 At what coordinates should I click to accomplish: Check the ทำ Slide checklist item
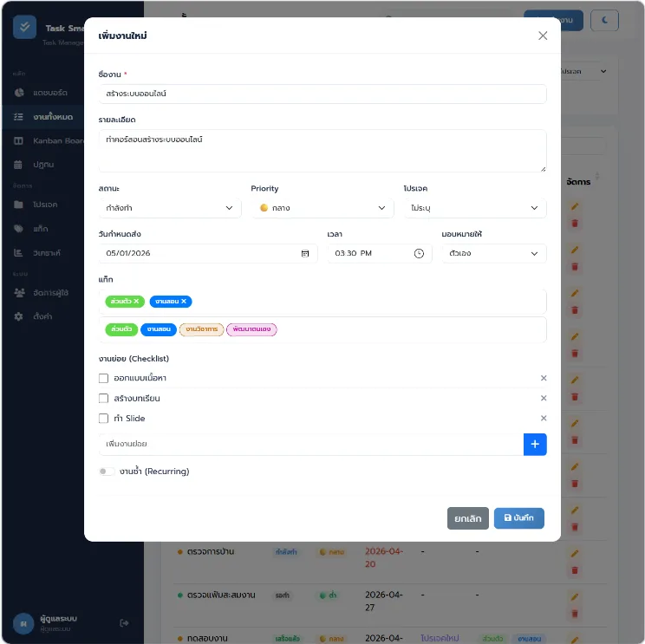104,419
